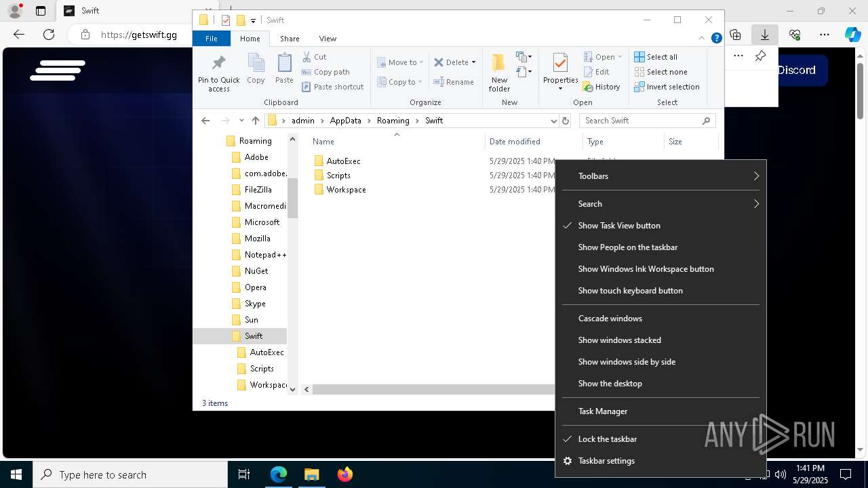Viewport: 868px width, 488px height.
Task: Click Select none in ribbon
Action: 661,72
